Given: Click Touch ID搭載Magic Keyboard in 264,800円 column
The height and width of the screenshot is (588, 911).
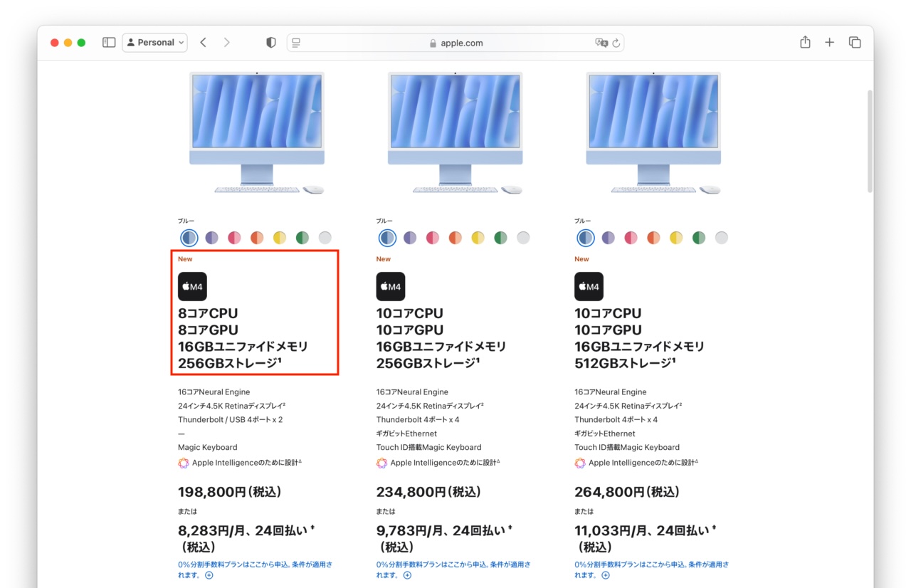Looking at the screenshot, I should pos(627,447).
